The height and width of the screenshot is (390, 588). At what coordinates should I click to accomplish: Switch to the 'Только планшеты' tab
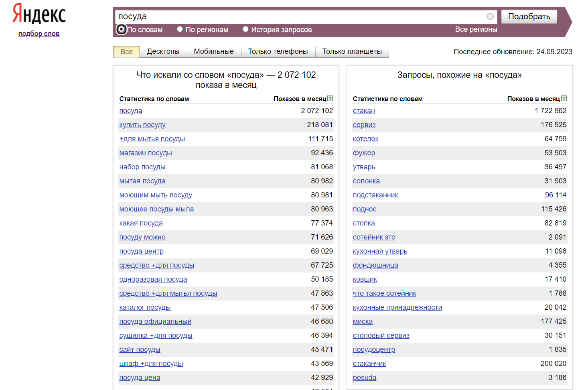pos(352,51)
